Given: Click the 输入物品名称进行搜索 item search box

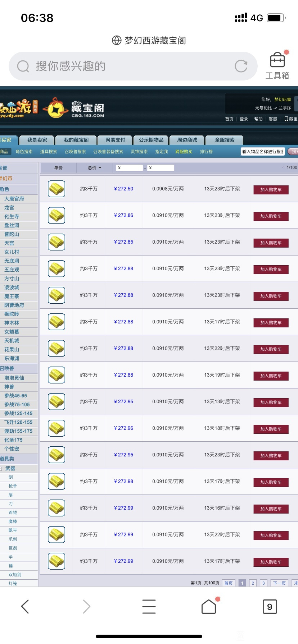Looking at the screenshot, I should 263,152.
